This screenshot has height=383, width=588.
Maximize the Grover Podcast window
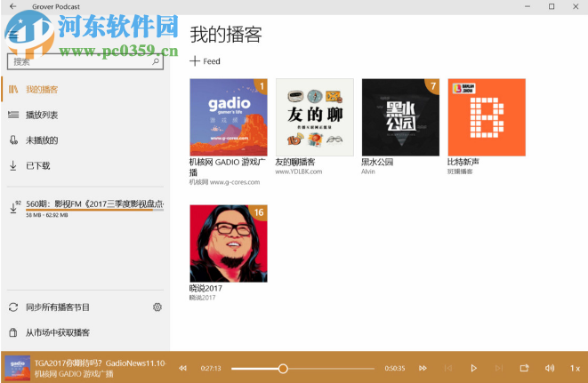(x=552, y=6)
